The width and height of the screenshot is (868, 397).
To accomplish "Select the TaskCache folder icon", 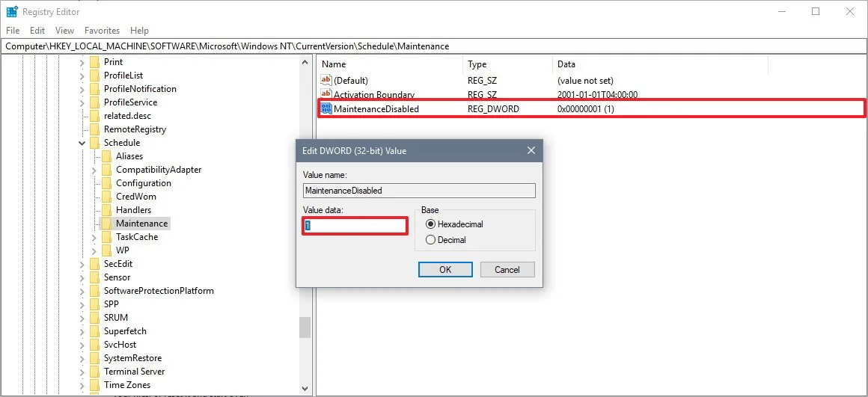I will pos(106,237).
